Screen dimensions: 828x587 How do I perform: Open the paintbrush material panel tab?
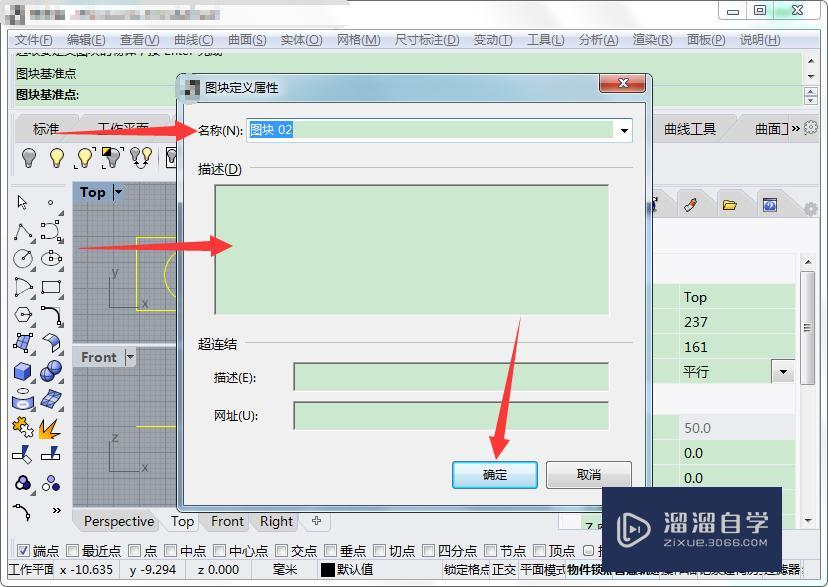coord(691,205)
